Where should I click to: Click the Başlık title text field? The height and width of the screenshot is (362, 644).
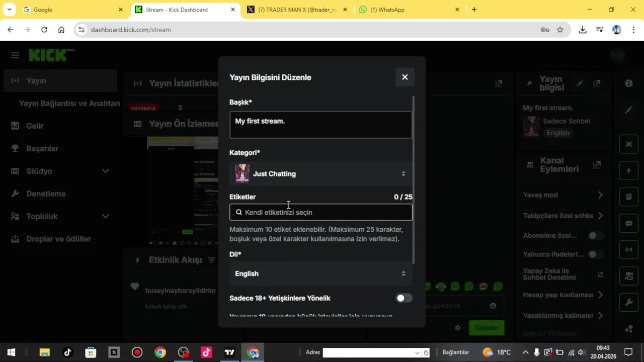[x=320, y=125]
